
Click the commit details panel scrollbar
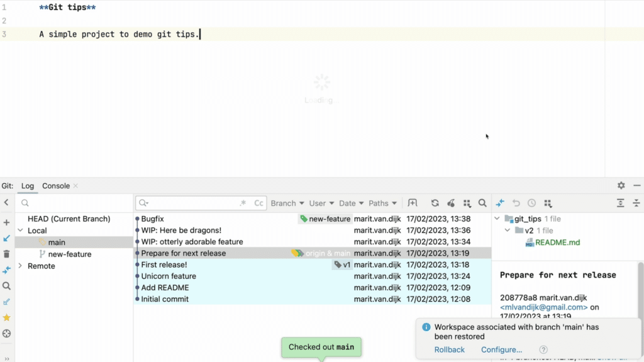pos(641,290)
